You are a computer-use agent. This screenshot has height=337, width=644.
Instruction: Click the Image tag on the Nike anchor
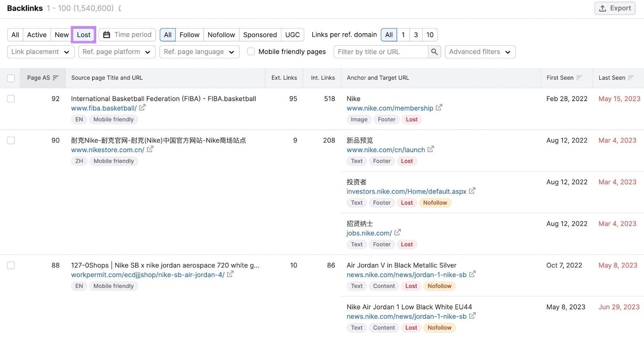359,119
